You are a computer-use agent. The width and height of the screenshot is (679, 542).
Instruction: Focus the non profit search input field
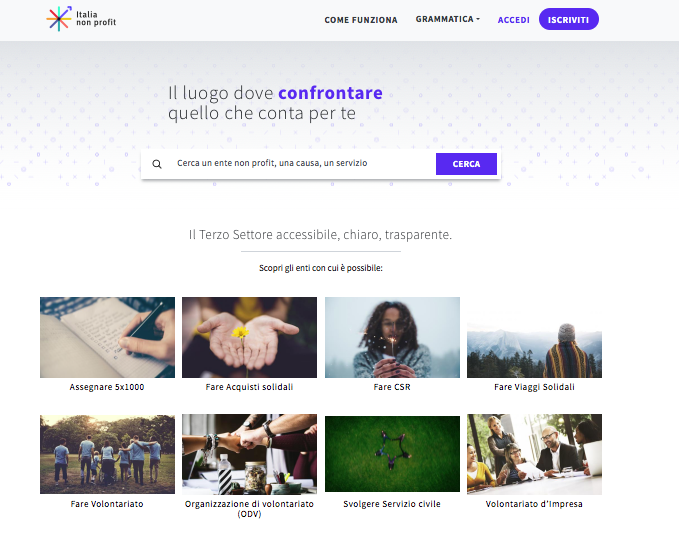coord(301,163)
